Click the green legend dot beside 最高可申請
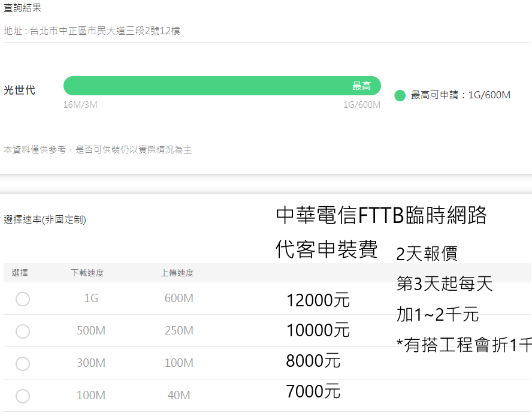Screen dimensions: 532x416 pos(400,95)
